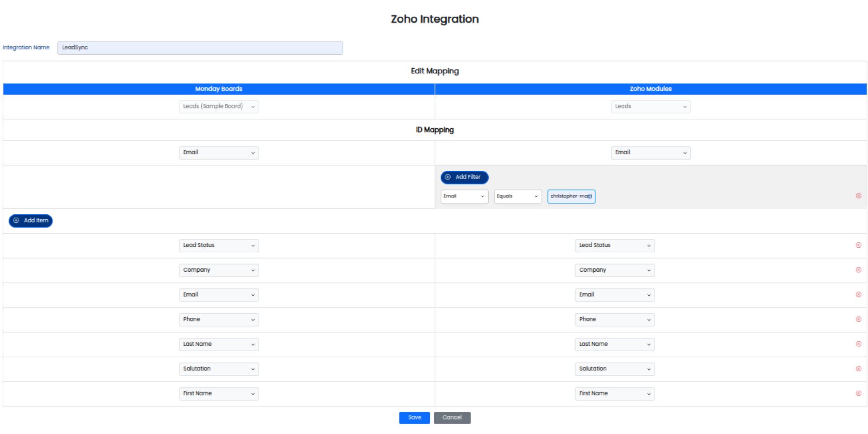
Task: Open the Monday Email item mapping dropdown
Action: 219,295
